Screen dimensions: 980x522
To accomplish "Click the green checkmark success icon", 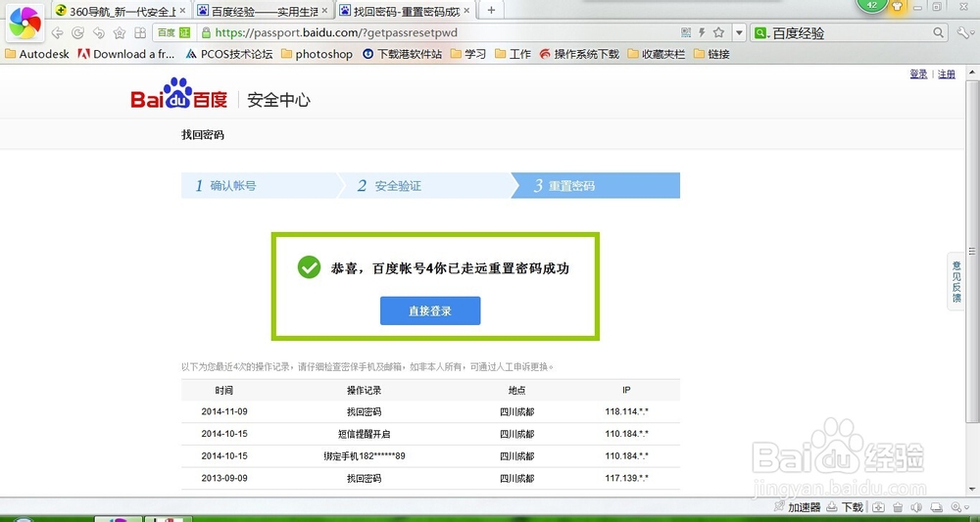I will click(x=309, y=267).
